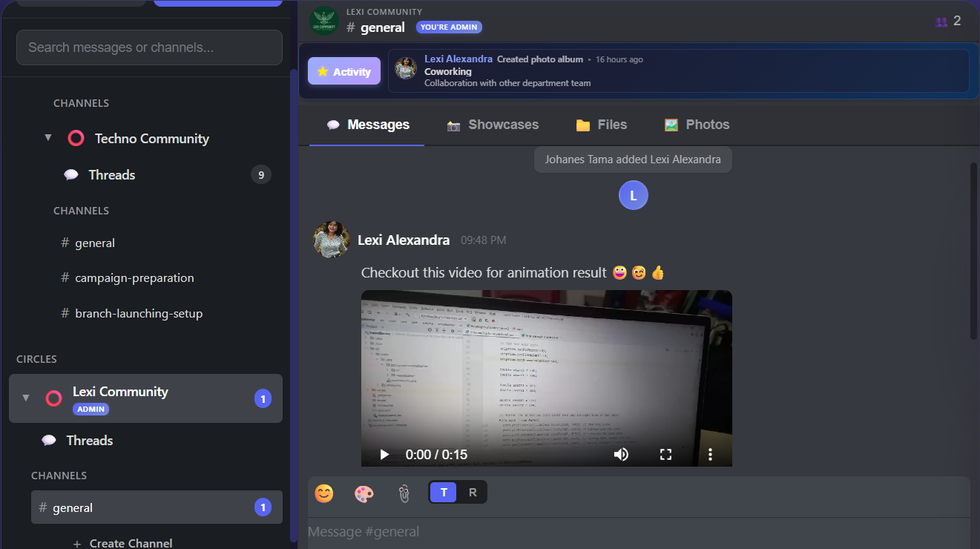
Task: Toggle fullscreen mode on the video
Action: [x=665, y=453]
